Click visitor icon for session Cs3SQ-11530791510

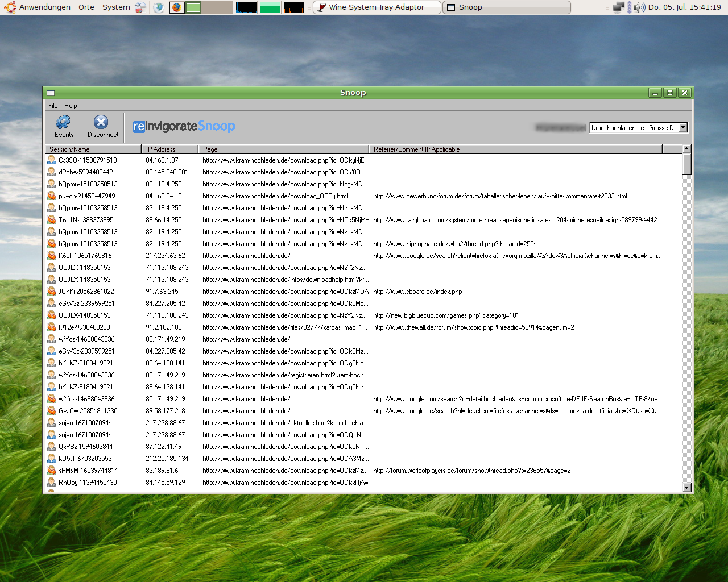[x=51, y=160]
